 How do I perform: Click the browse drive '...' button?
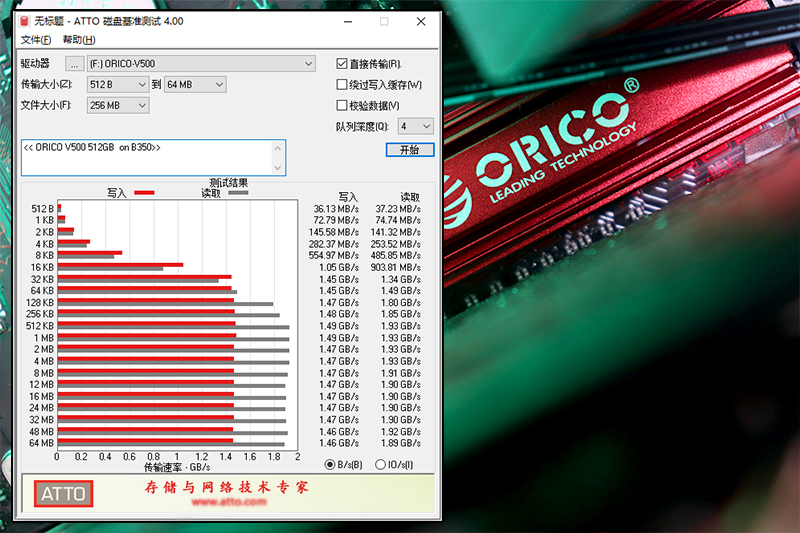(74, 64)
